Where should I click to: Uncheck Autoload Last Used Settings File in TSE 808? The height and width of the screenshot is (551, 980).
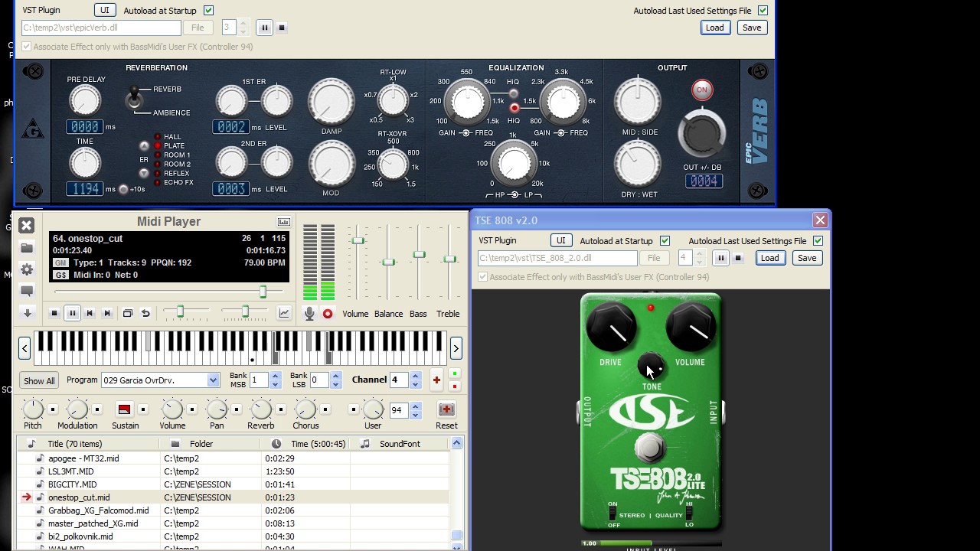click(x=818, y=241)
